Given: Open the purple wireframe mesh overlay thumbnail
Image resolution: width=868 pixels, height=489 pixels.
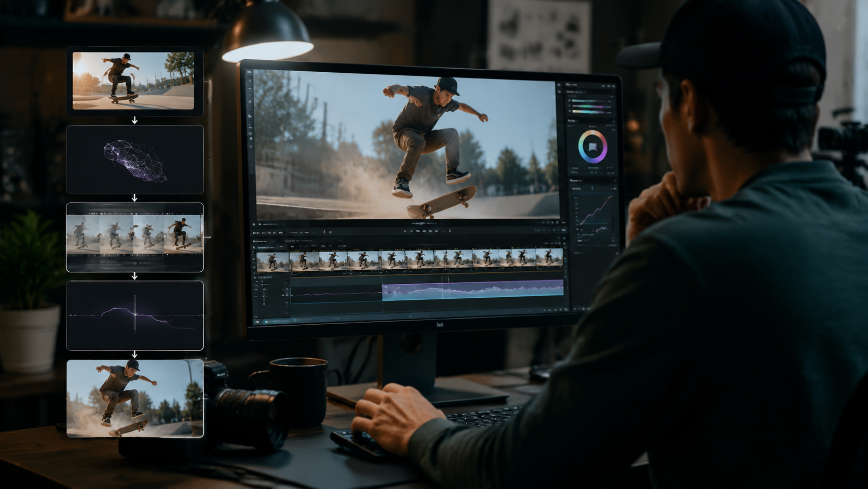Looking at the screenshot, I should (x=135, y=160).
